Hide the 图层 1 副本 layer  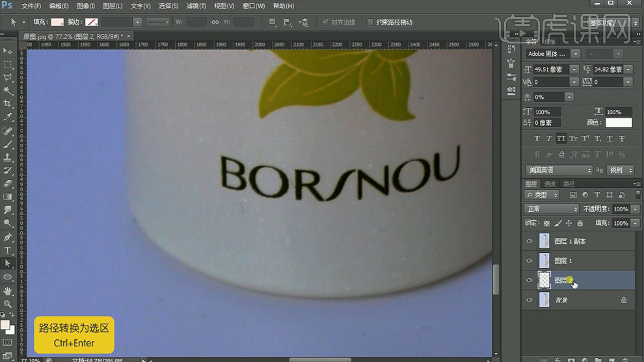pyautogui.click(x=529, y=241)
